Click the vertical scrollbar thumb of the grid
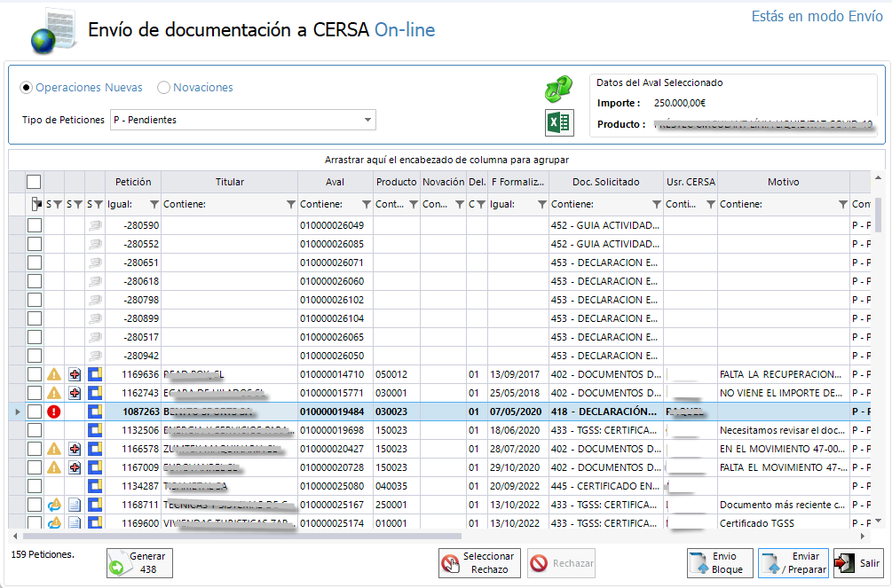 (878, 215)
